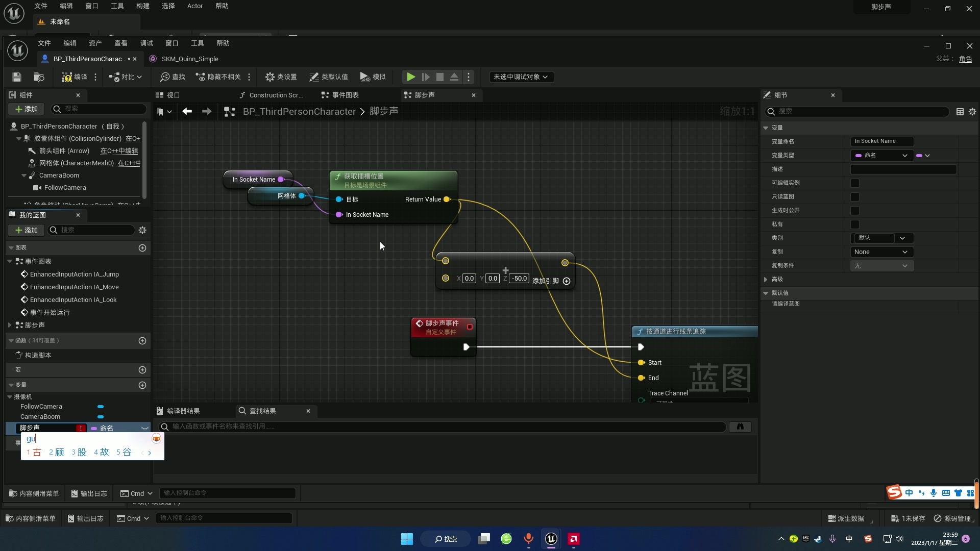Click the save blueprint icon
Screen dimensions: 980x551
coord(17,77)
